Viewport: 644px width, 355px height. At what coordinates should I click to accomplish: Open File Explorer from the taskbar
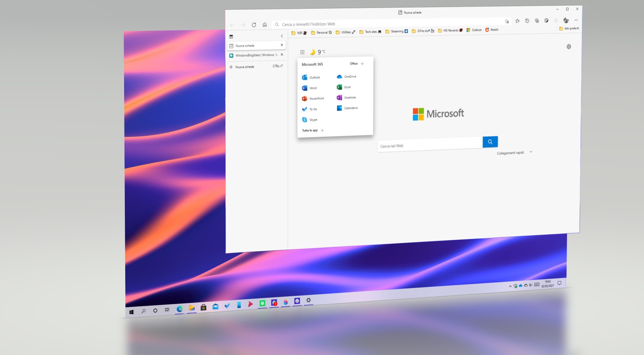coord(191,308)
